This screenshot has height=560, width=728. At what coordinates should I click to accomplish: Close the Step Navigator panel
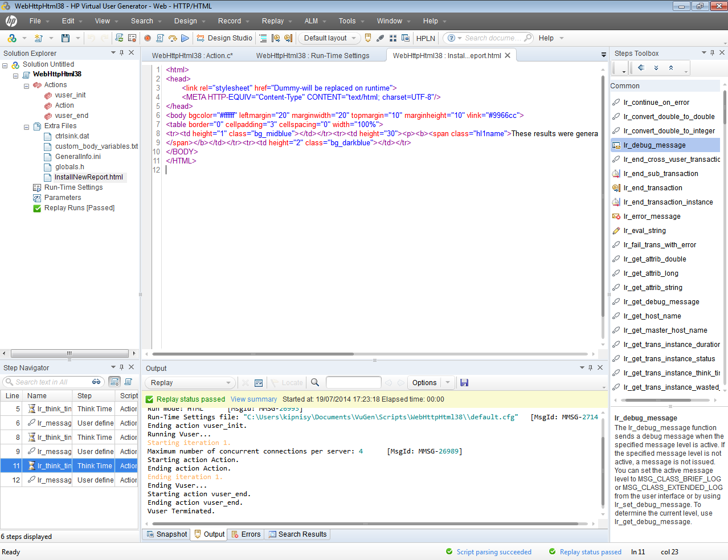(x=131, y=367)
